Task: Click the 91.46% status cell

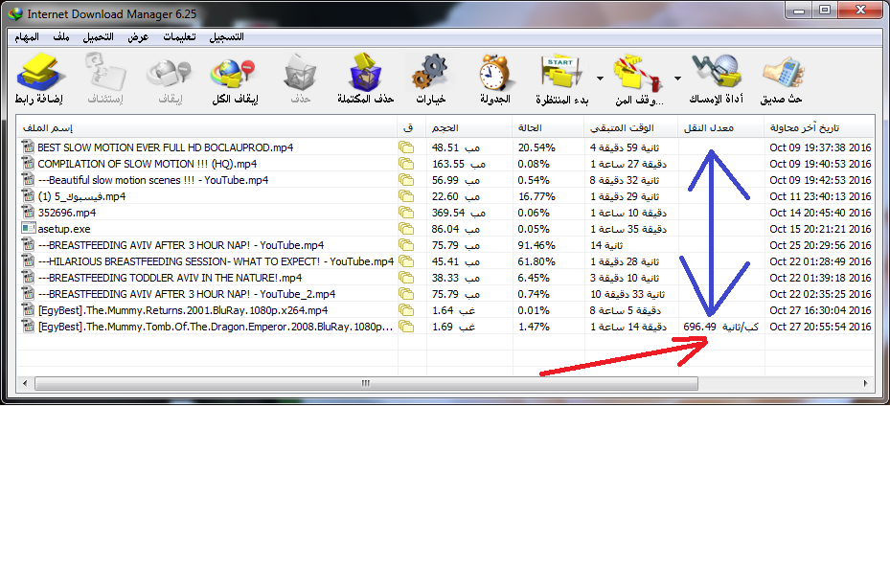Action: [536, 245]
